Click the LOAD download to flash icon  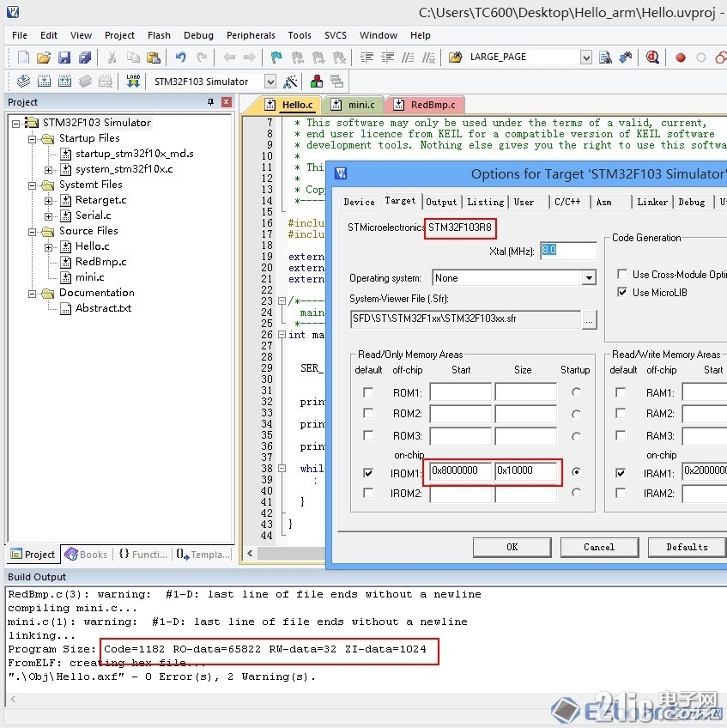(x=133, y=82)
